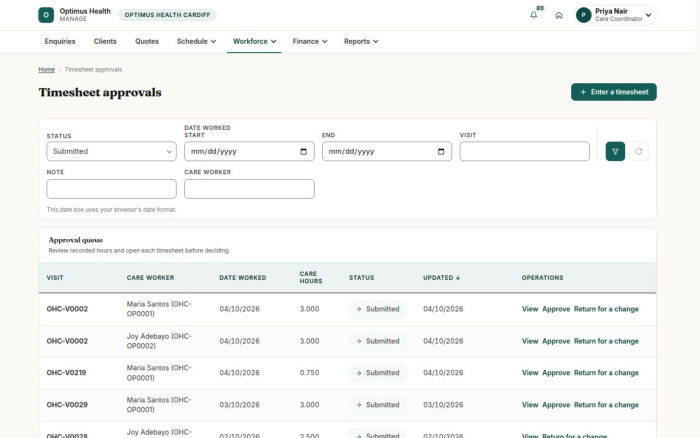Image resolution: width=700 pixels, height=438 pixels.
Task: View the OHC-V0029 timesheet
Action: pyautogui.click(x=530, y=405)
